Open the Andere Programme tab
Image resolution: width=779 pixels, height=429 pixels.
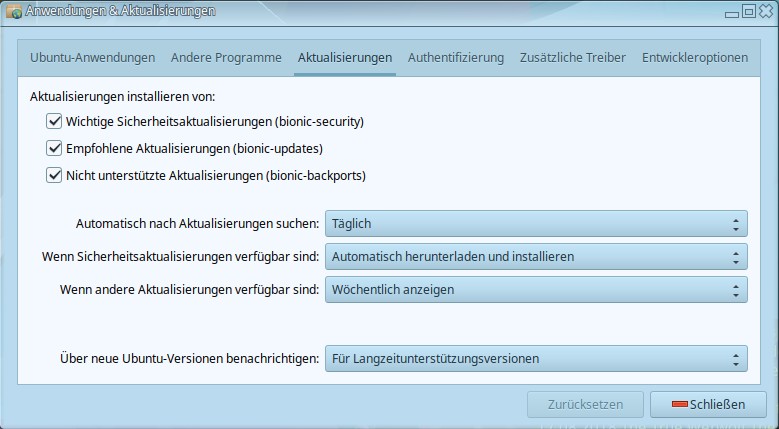[226, 58]
